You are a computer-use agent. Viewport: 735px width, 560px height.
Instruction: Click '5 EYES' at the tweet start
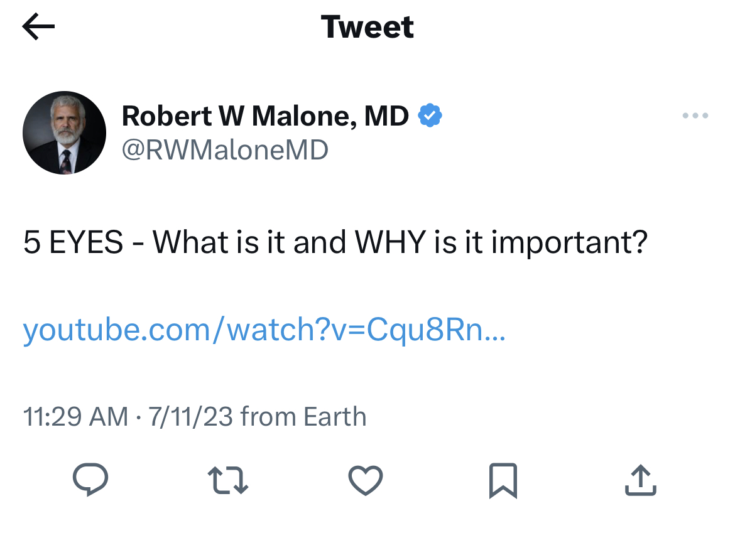73,242
